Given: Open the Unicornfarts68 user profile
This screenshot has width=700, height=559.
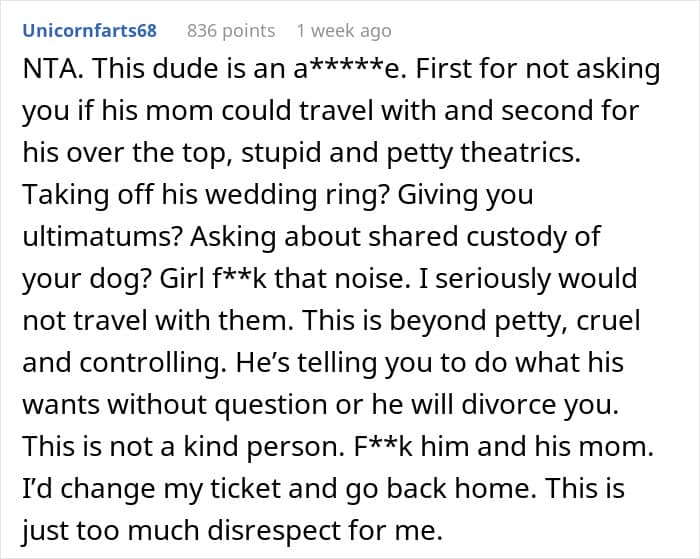Looking at the screenshot, I should click(89, 31).
